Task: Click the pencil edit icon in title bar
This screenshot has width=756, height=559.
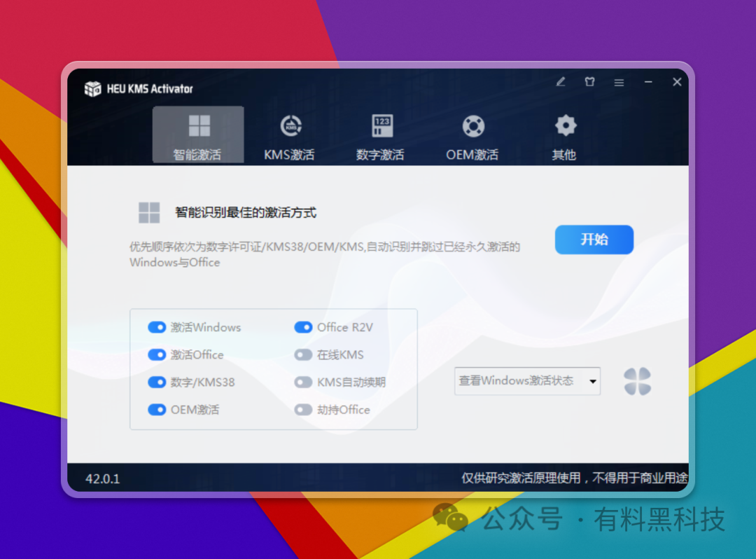Action: point(560,82)
